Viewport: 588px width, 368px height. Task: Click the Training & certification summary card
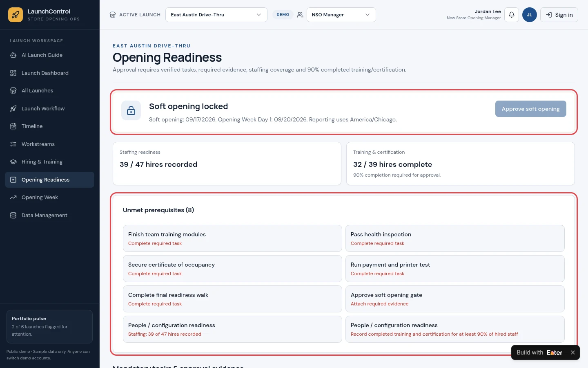(461, 164)
